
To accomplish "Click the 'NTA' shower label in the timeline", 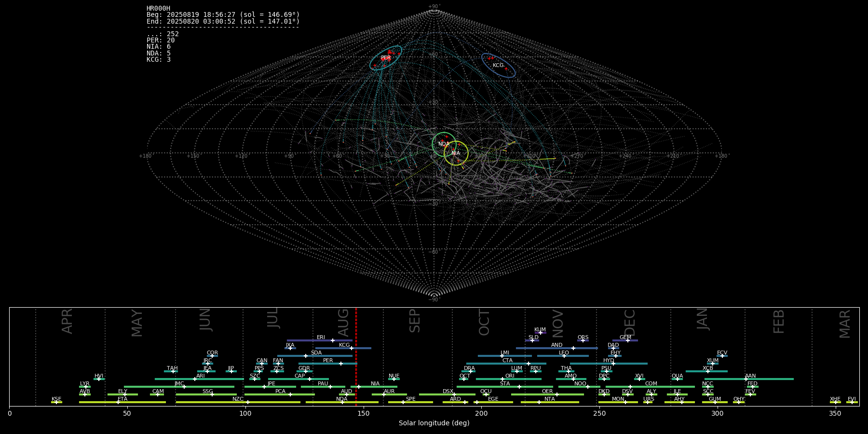I will pos(550,399).
